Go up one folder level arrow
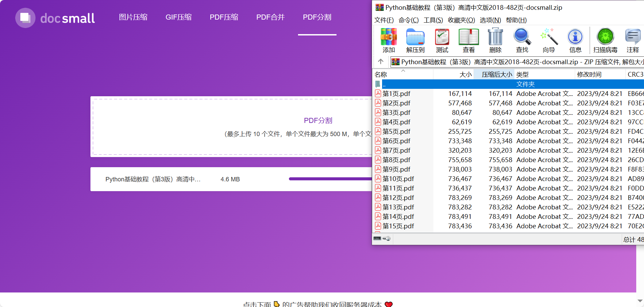This screenshot has width=644, height=307. (x=381, y=61)
